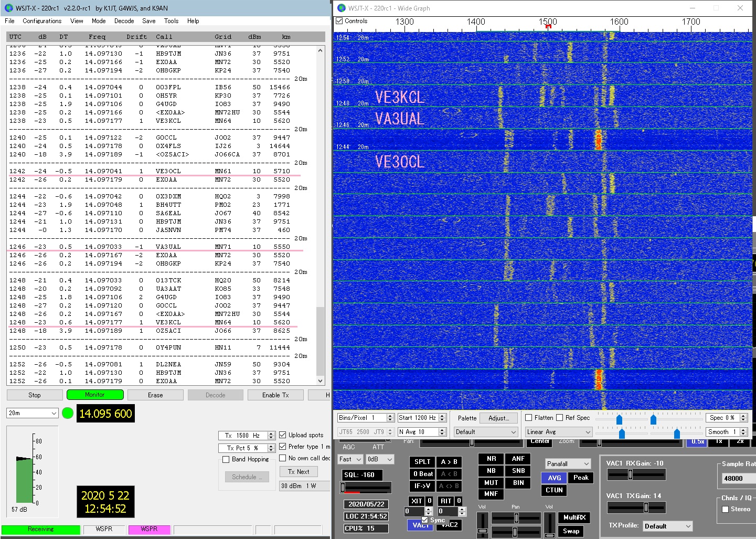Open the Decode menu

pos(124,21)
